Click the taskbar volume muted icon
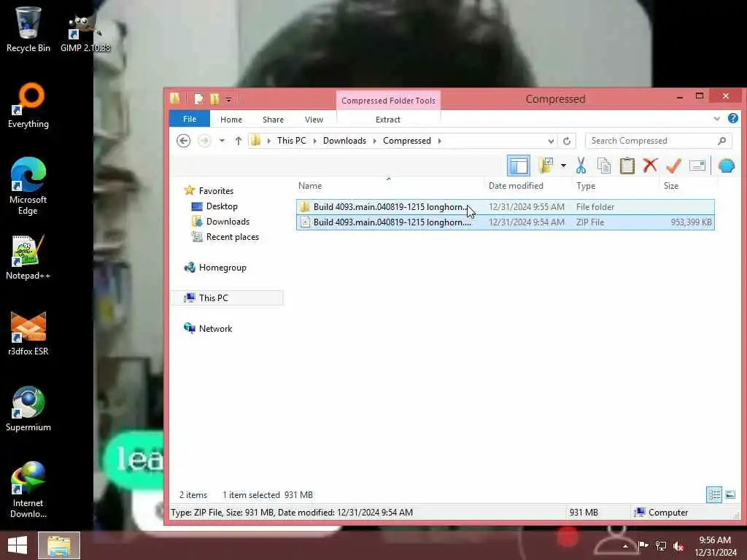This screenshot has width=747, height=560. (x=678, y=545)
